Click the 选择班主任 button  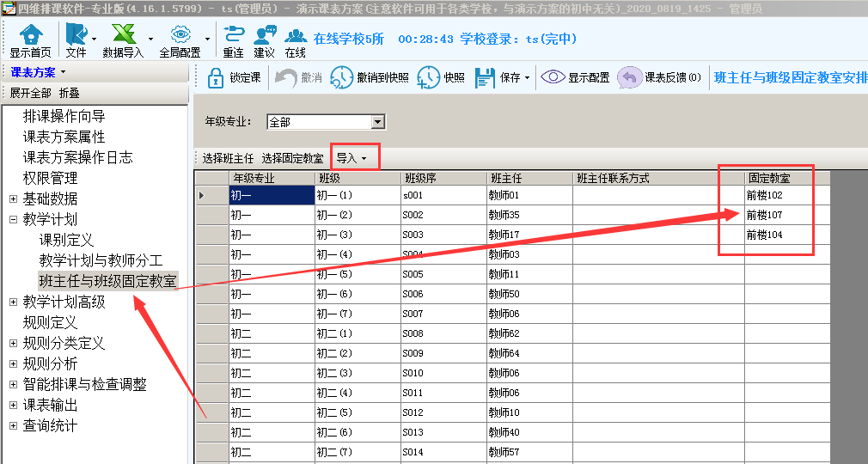228,158
